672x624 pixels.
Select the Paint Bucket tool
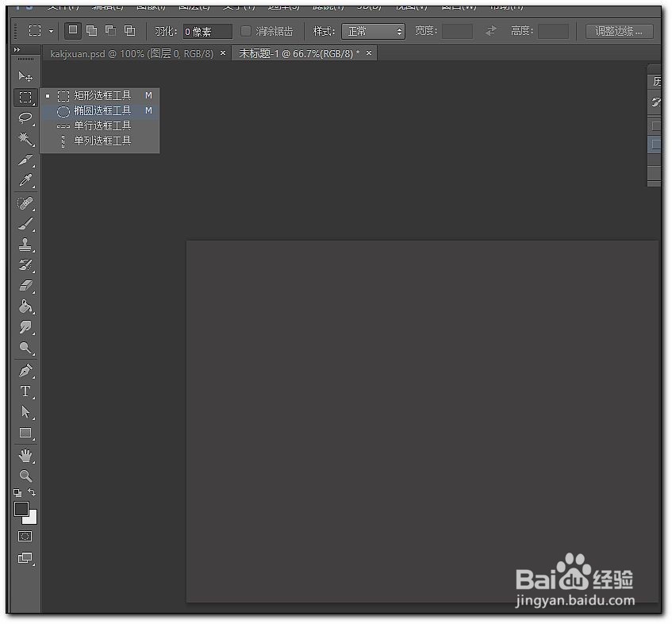tap(25, 306)
